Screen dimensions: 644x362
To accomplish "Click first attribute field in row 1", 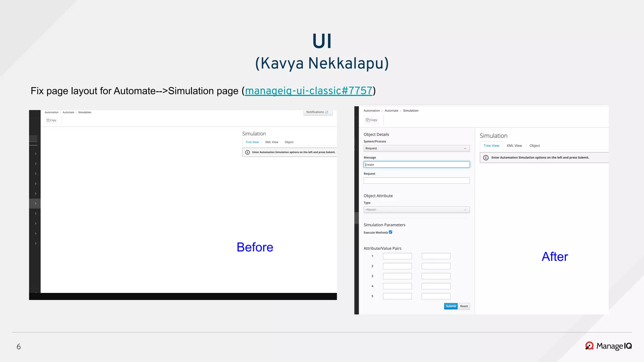I will click(397, 256).
